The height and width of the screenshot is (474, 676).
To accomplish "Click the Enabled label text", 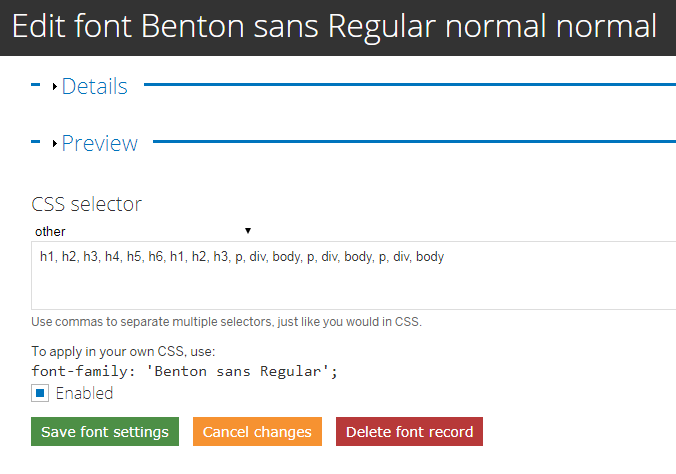I will click(84, 393).
